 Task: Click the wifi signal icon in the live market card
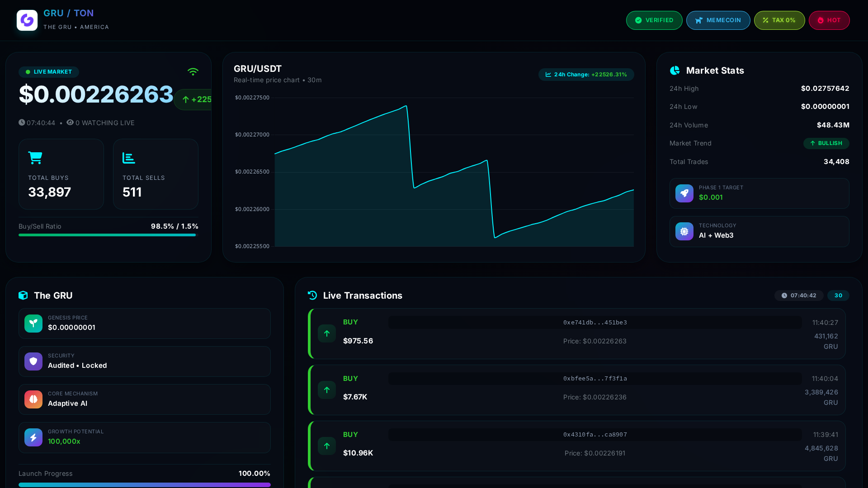193,72
